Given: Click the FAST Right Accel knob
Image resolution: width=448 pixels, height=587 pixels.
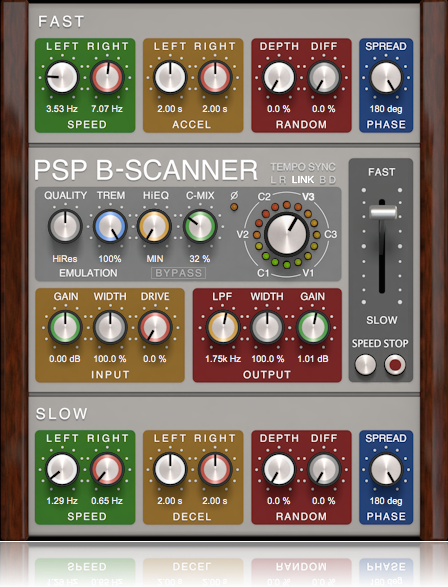Looking at the screenshot, I should pyautogui.click(x=215, y=77).
